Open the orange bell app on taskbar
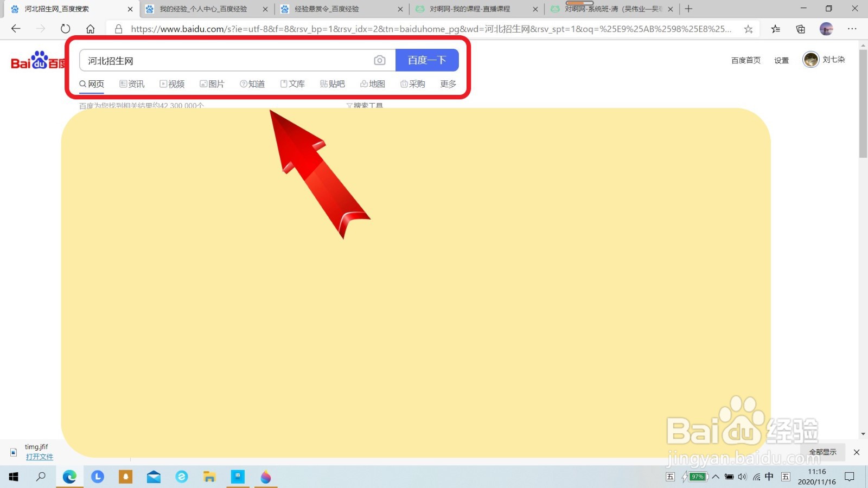868x488 pixels. [126, 477]
